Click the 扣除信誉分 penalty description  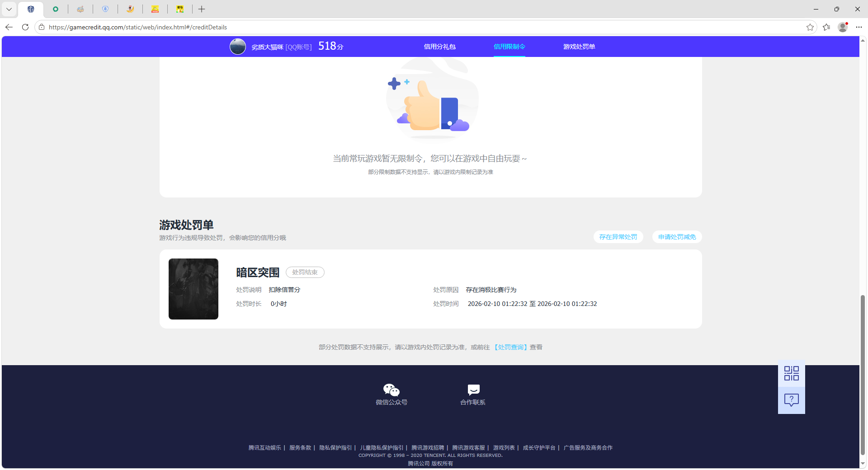tap(284, 290)
